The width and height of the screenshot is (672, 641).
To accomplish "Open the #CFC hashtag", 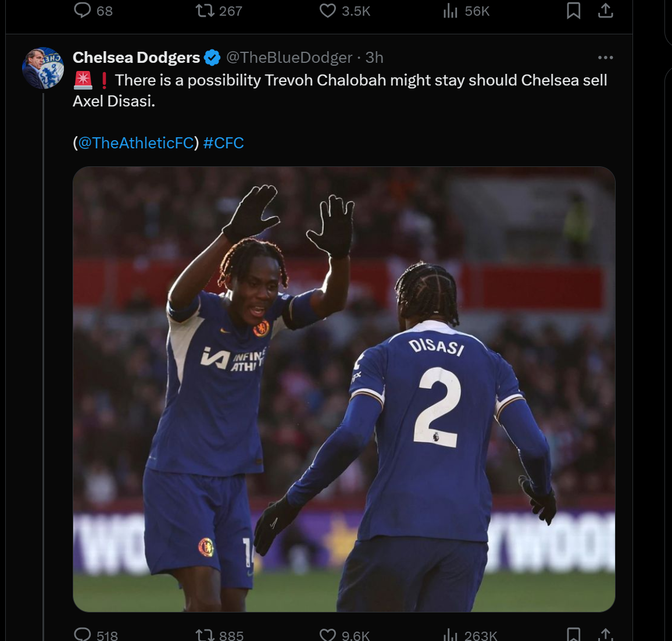I will click(x=224, y=143).
